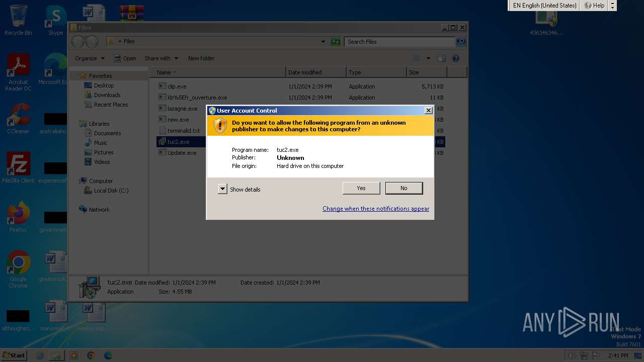This screenshot has height=362, width=644.
Task: Select Update.exe in the file list
Action: coord(182,153)
